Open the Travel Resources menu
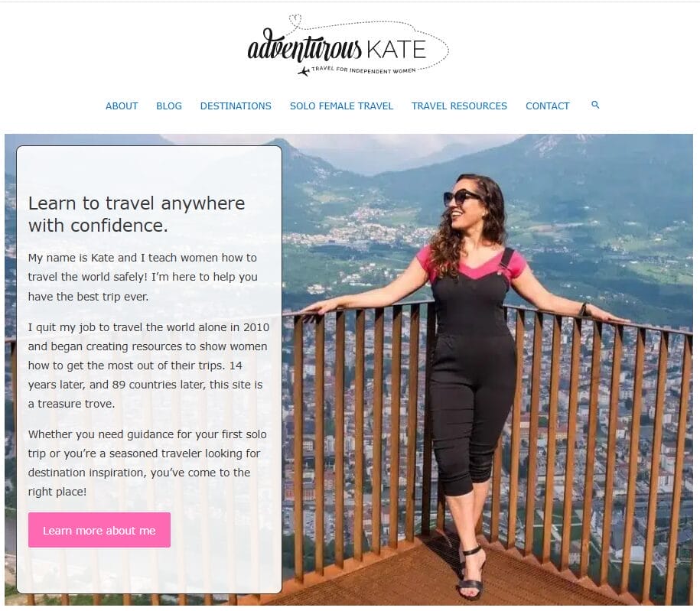The image size is (700, 611). (459, 106)
